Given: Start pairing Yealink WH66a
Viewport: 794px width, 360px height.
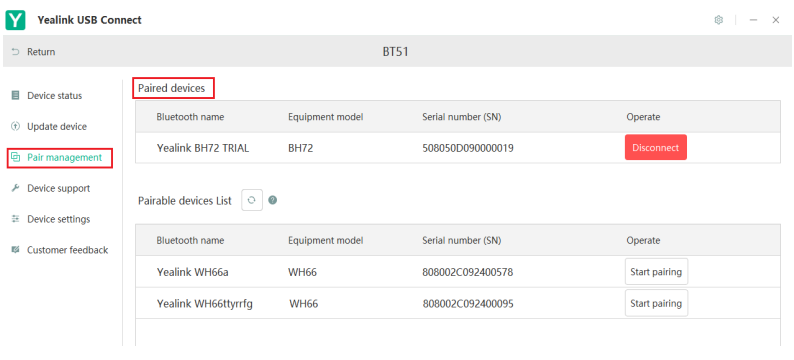Looking at the screenshot, I should pyautogui.click(x=656, y=272).
